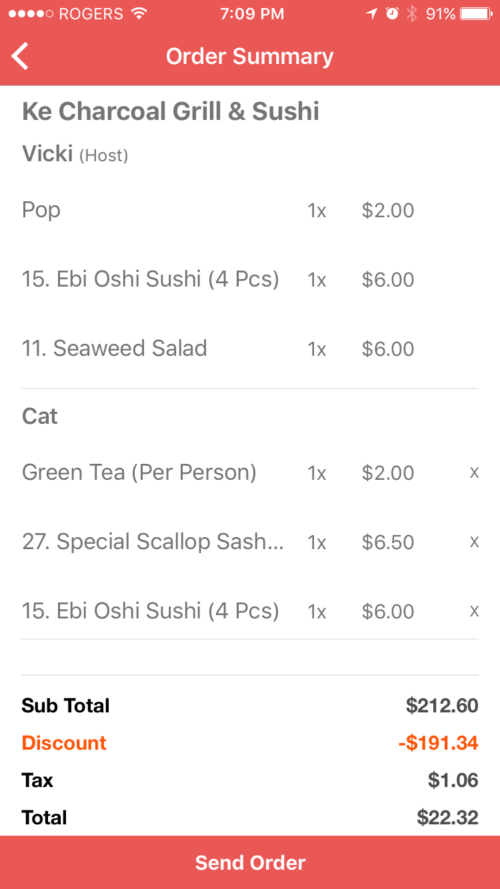This screenshot has height=889, width=500.
Task: Tap the Sub Total amount
Action: click(442, 706)
